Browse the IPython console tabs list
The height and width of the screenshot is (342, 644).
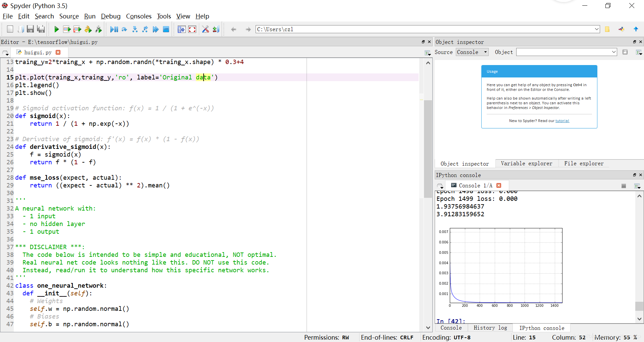coord(440,186)
